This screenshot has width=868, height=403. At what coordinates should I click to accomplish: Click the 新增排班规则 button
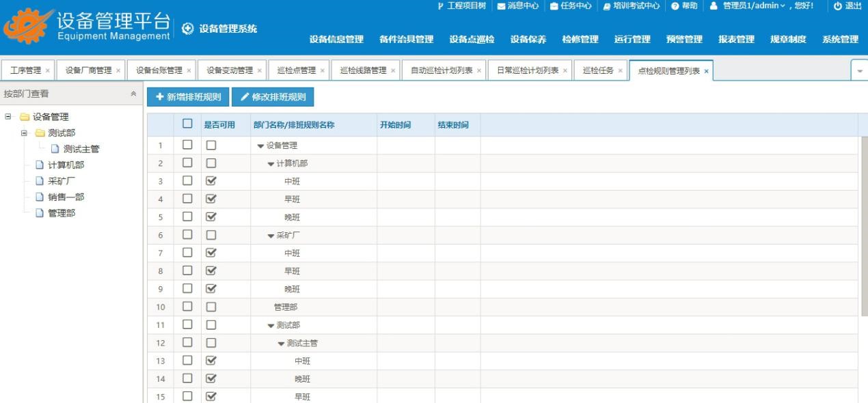click(187, 97)
